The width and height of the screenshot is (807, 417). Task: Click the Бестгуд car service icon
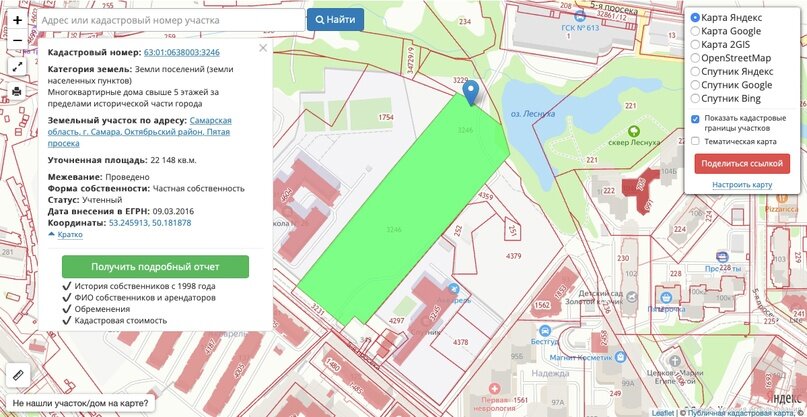[547, 331]
